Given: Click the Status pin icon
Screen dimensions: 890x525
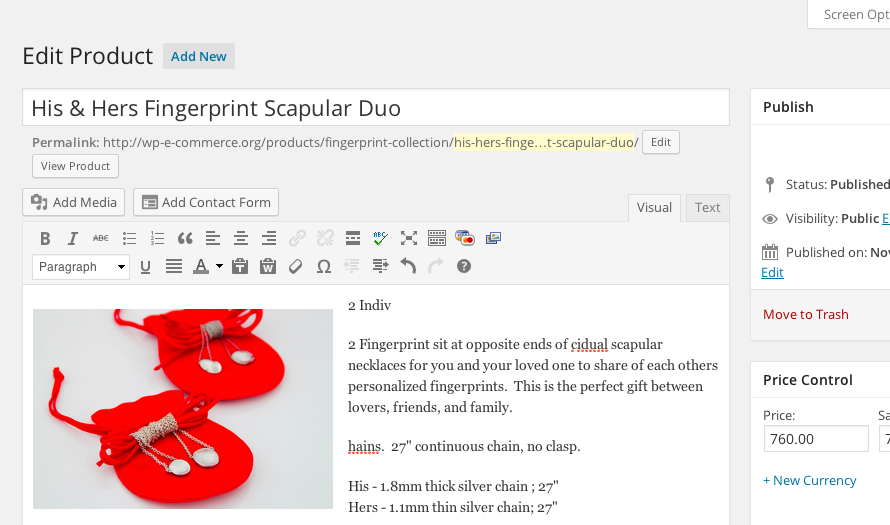Looking at the screenshot, I should (770, 184).
